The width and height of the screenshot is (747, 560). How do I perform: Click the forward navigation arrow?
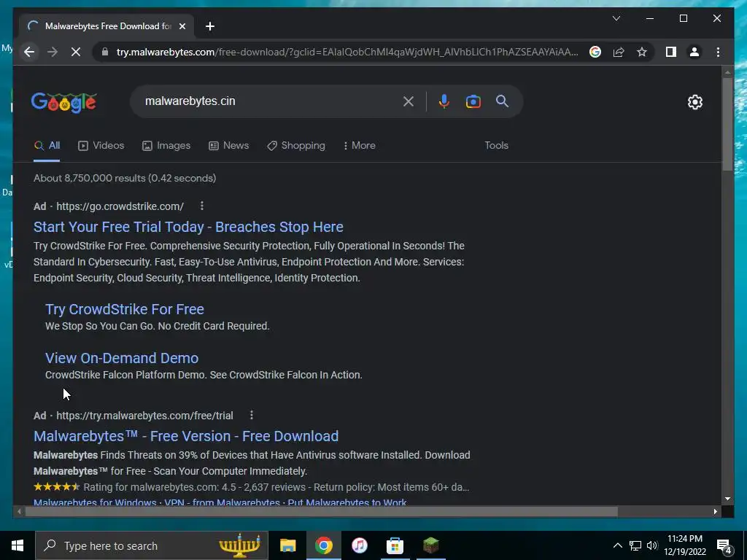pos(53,52)
